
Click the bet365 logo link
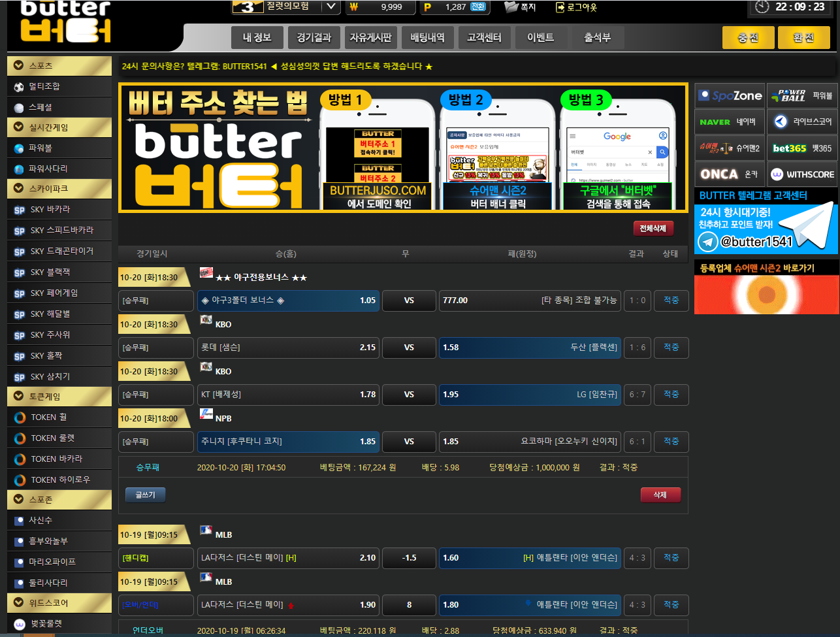pos(802,148)
